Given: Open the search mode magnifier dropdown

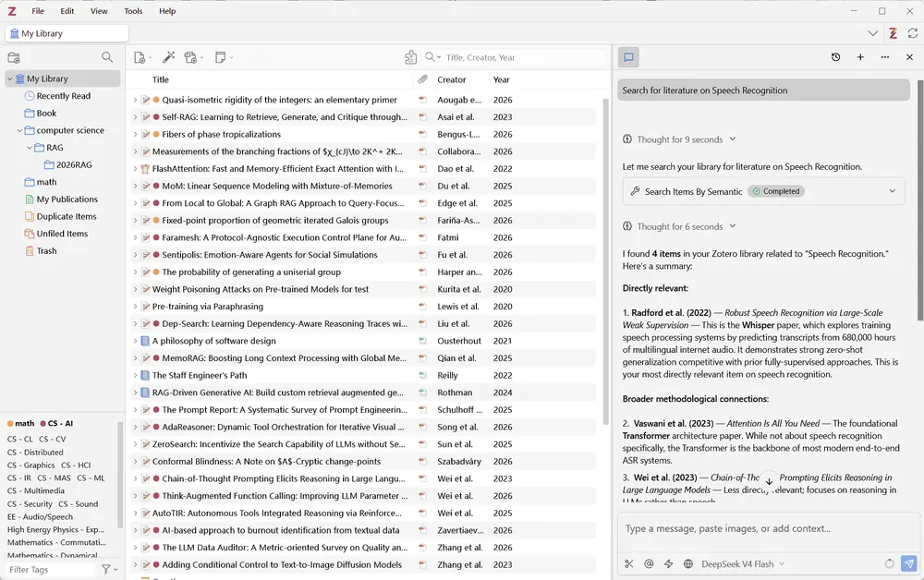Looking at the screenshot, I should coord(432,57).
